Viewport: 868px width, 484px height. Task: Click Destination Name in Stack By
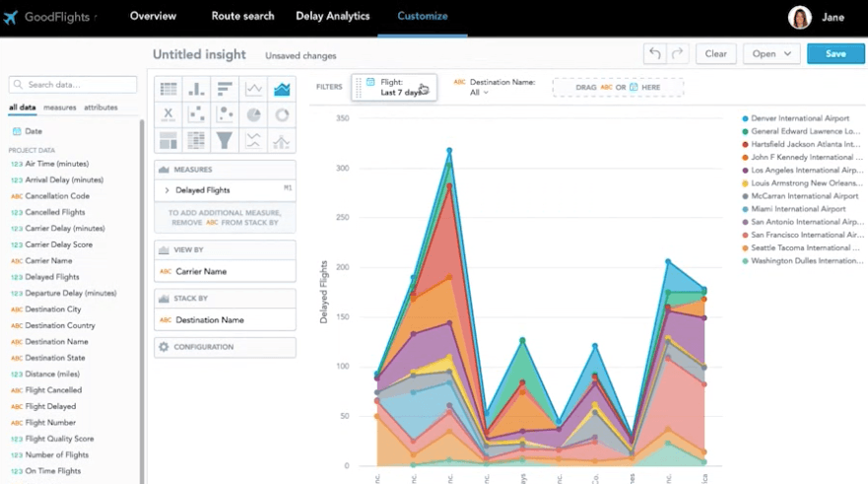click(x=225, y=320)
